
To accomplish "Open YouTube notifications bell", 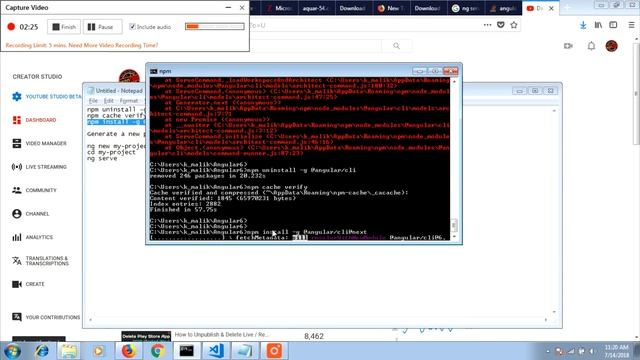I will 591,46.
